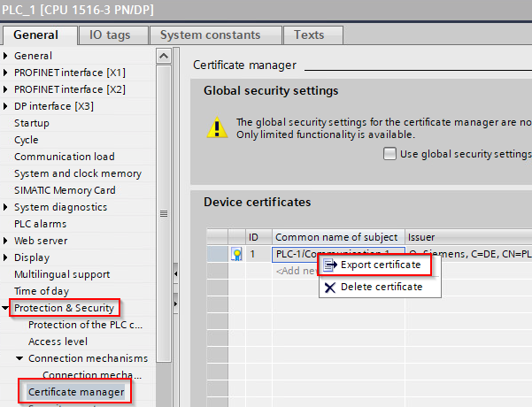Select the General tree item
532x407 pixels.
[33, 56]
